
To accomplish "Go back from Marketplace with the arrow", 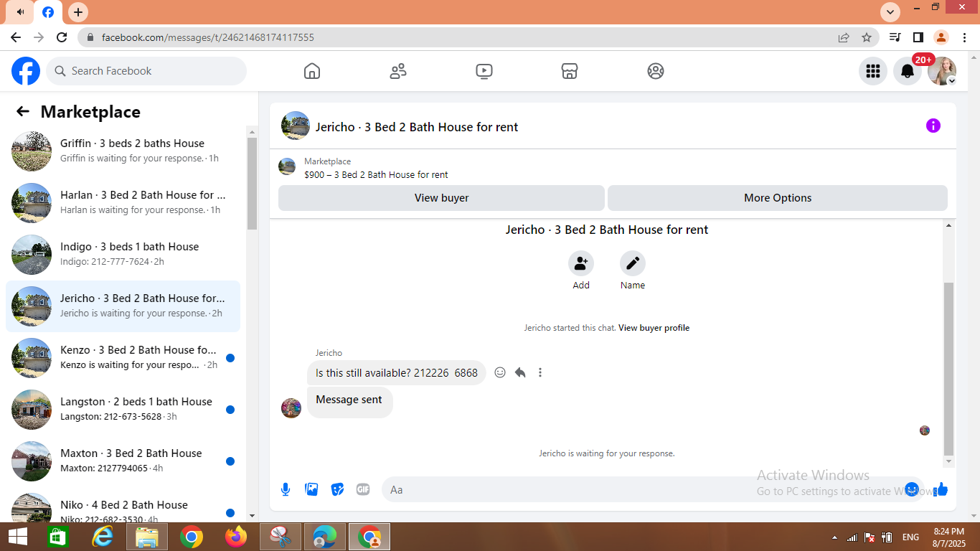I will [23, 111].
